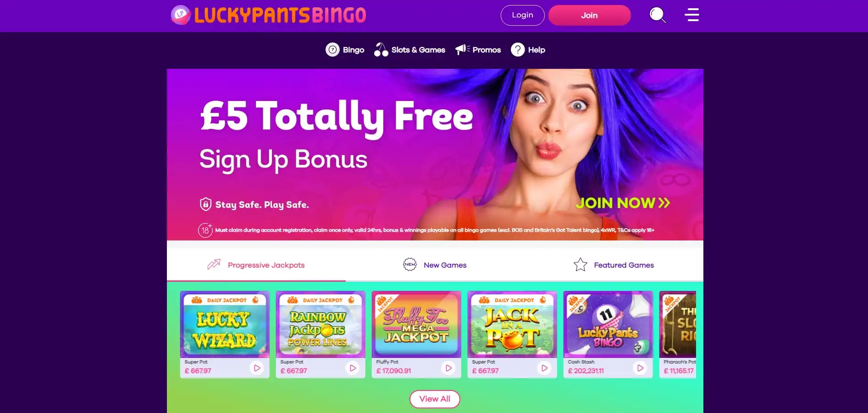Image resolution: width=868 pixels, height=413 pixels.
Task: Open the Bingo menu item
Action: pos(345,50)
